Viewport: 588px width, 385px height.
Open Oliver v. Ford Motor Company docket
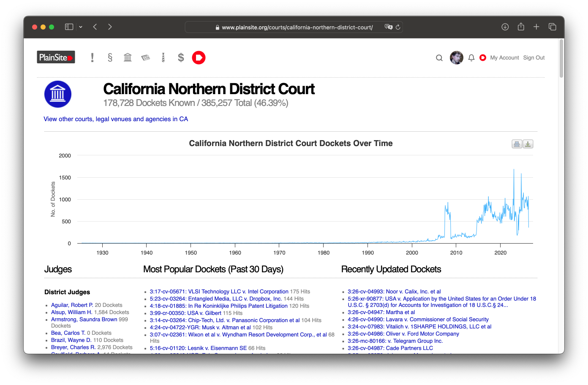403,334
